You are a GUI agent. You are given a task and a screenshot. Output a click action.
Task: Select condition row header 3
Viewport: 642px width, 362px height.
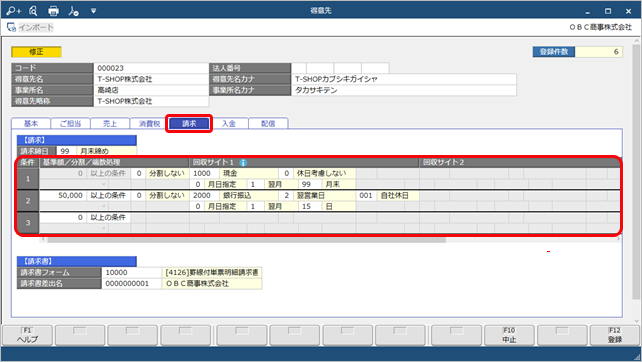tap(28, 223)
